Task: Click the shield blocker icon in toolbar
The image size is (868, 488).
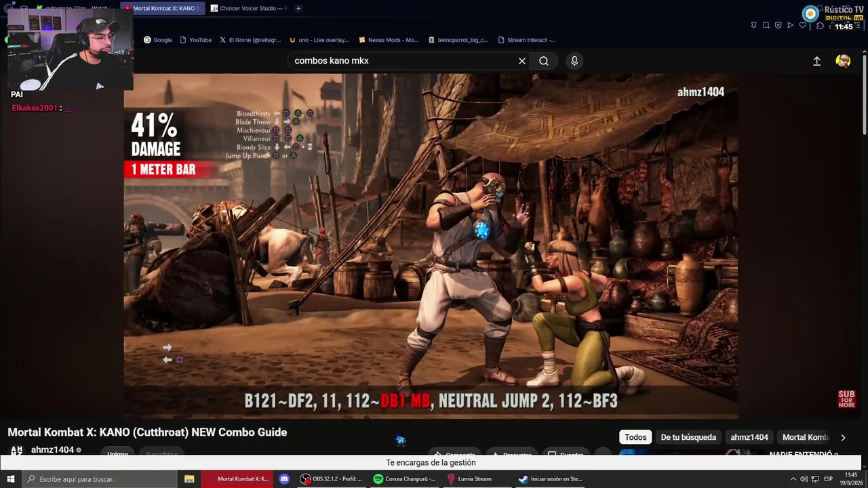Action: [x=778, y=25]
